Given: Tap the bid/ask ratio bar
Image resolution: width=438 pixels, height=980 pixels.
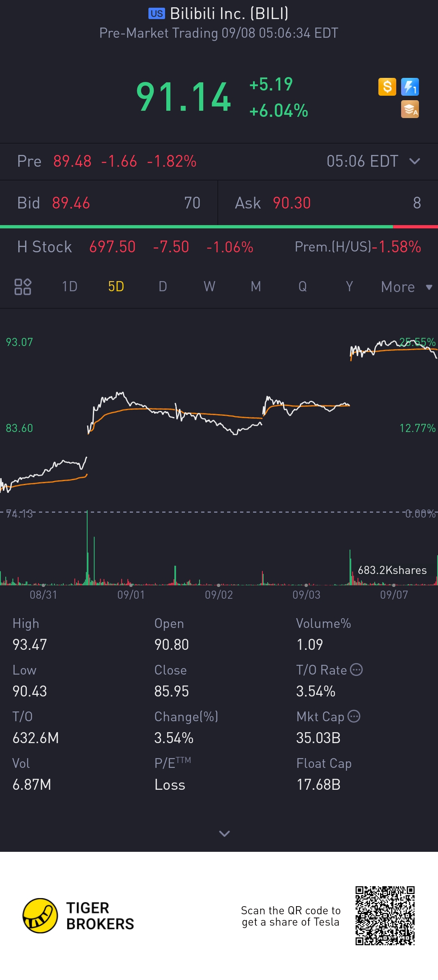Looking at the screenshot, I should pos(219,227).
